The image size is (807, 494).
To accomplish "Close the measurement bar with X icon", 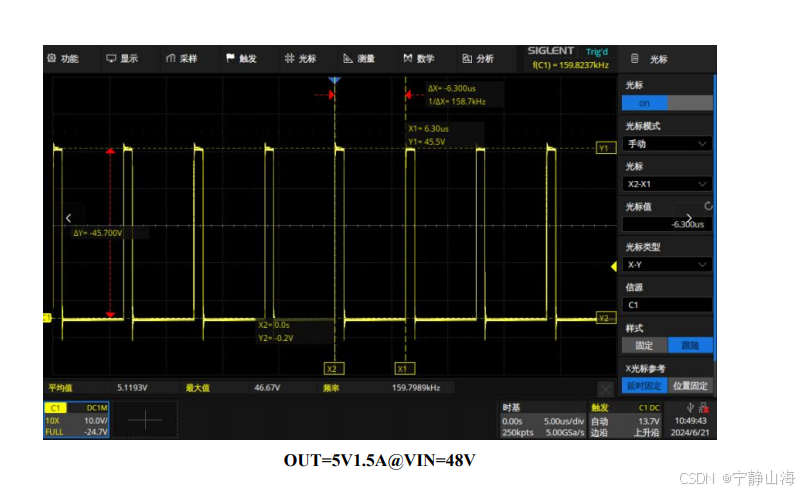I will 605,389.
